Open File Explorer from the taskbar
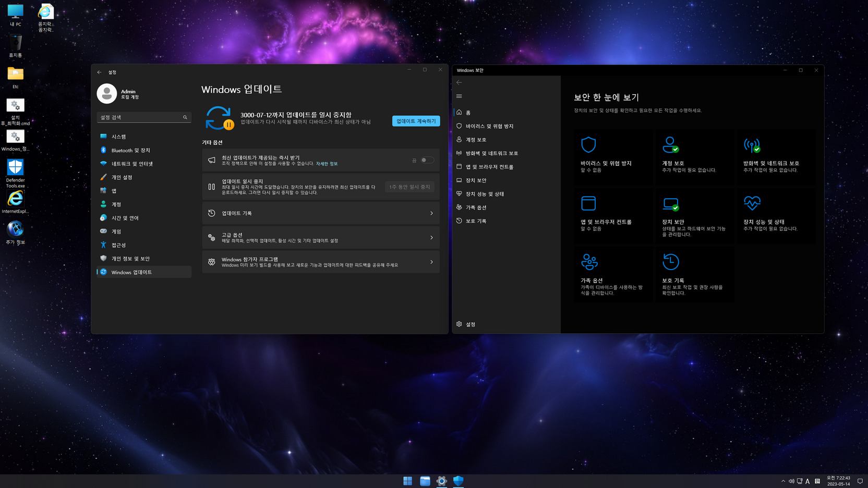This screenshot has height=488, width=868. coord(425,481)
